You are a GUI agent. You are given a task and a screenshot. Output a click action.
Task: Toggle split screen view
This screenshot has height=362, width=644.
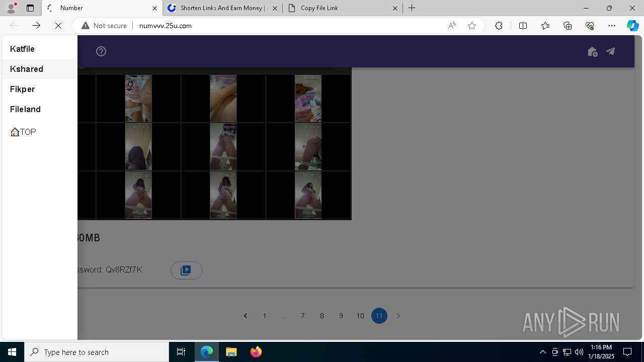(523, 26)
